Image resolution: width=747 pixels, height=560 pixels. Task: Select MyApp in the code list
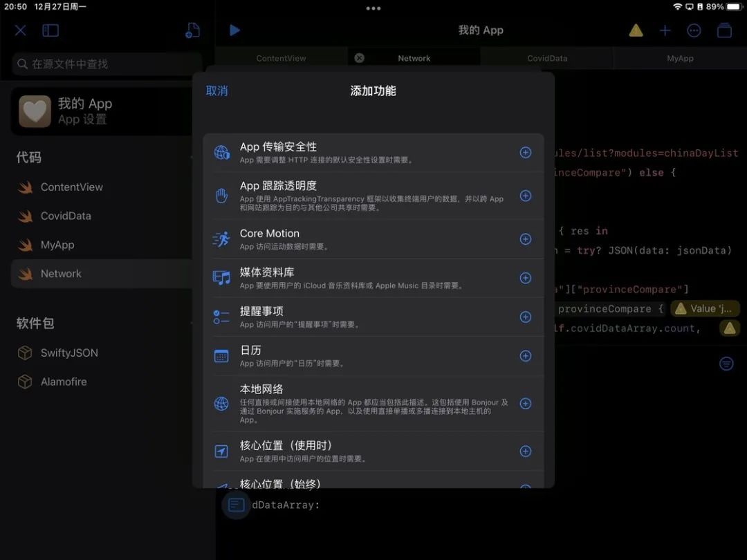tap(102, 245)
